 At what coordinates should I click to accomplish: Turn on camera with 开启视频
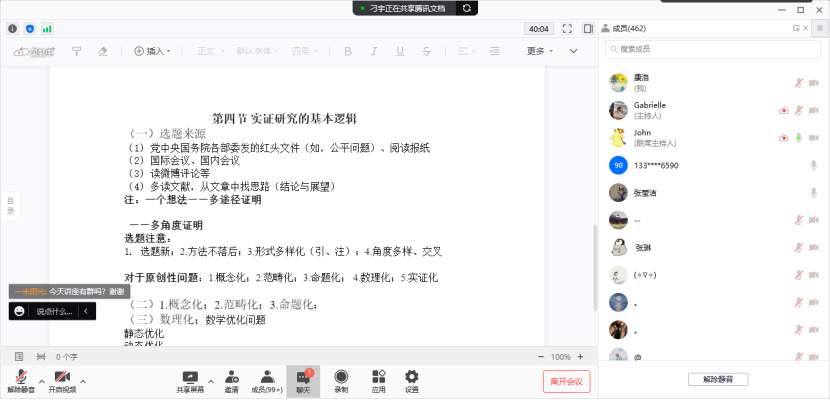pyautogui.click(x=62, y=379)
